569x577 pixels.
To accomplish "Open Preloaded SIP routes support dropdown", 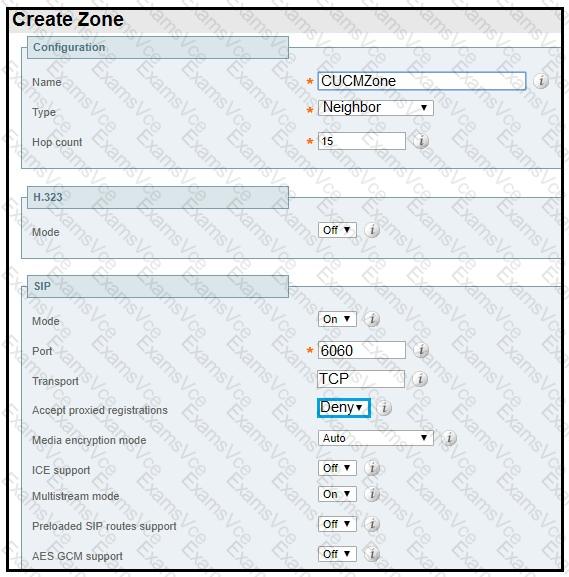I will tap(337, 524).
